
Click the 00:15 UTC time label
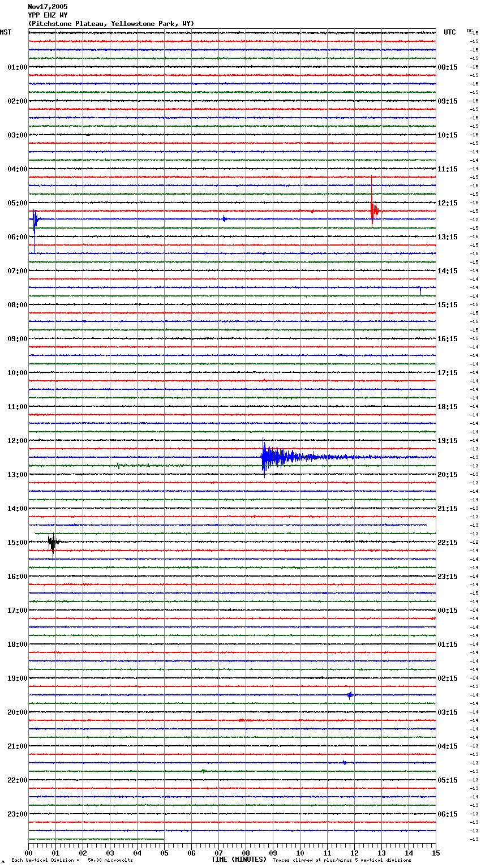(x=448, y=611)
